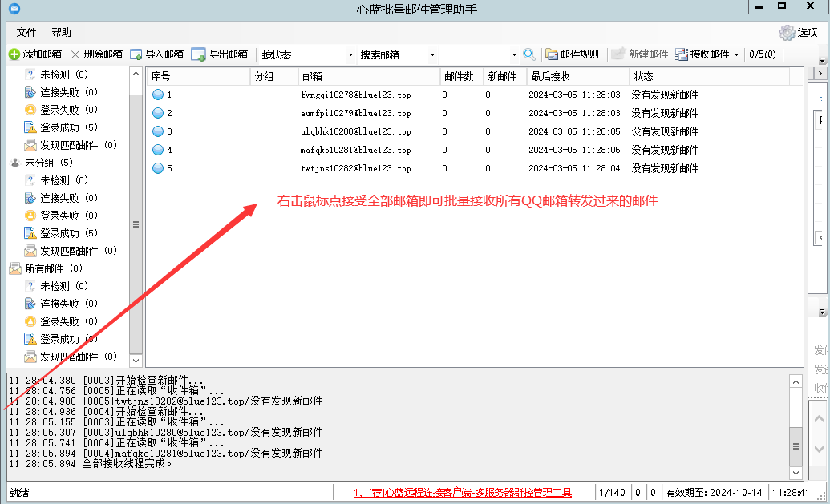Viewport: 830px width, 504px height.
Task: Click the status icon of row 3
Action: [x=158, y=131]
